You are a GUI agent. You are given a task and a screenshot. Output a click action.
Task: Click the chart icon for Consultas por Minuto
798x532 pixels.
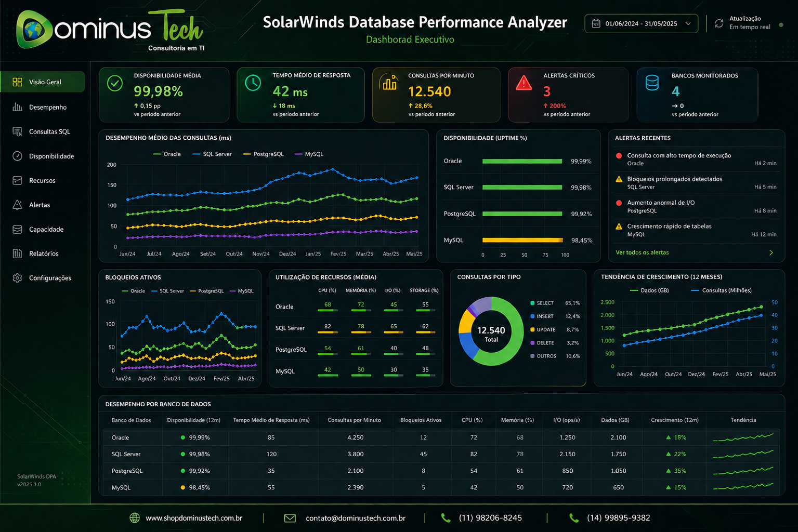(389, 82)
